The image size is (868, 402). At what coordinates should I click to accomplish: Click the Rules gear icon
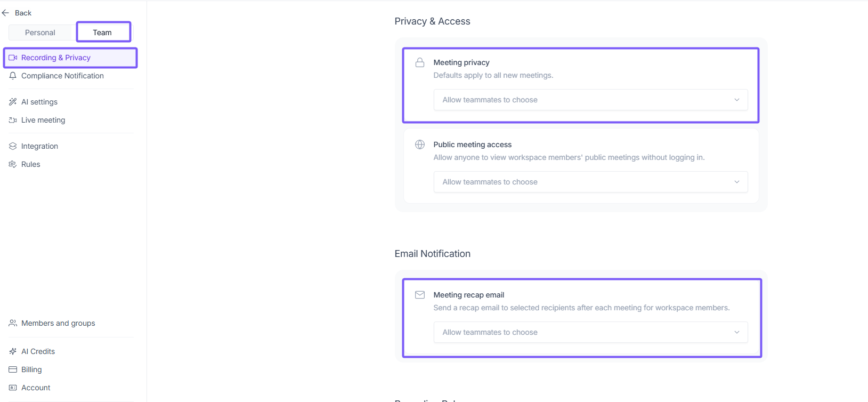click(x=13, y=164)
